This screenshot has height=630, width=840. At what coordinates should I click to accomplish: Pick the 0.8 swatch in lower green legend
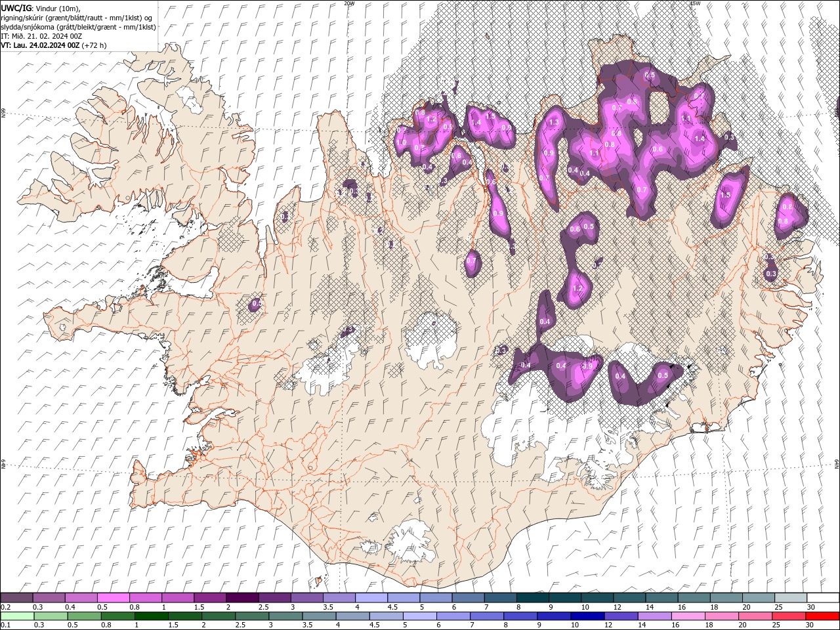117,616
